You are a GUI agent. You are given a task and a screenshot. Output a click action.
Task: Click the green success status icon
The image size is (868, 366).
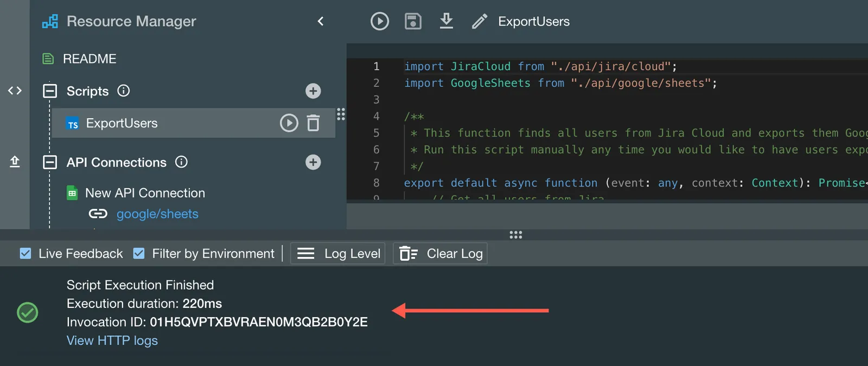click(28, 313)
